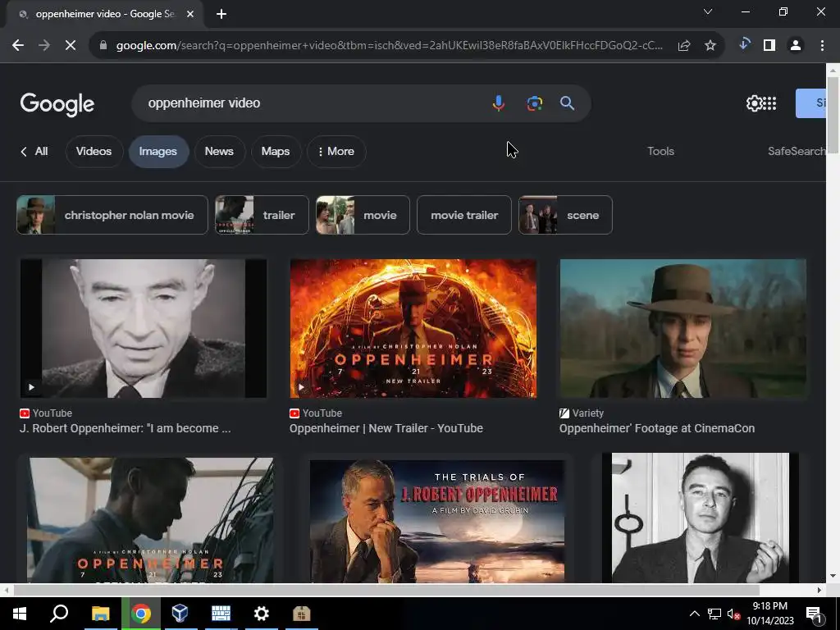
Task: Open Windows Start menu
Action: point(20,614)
